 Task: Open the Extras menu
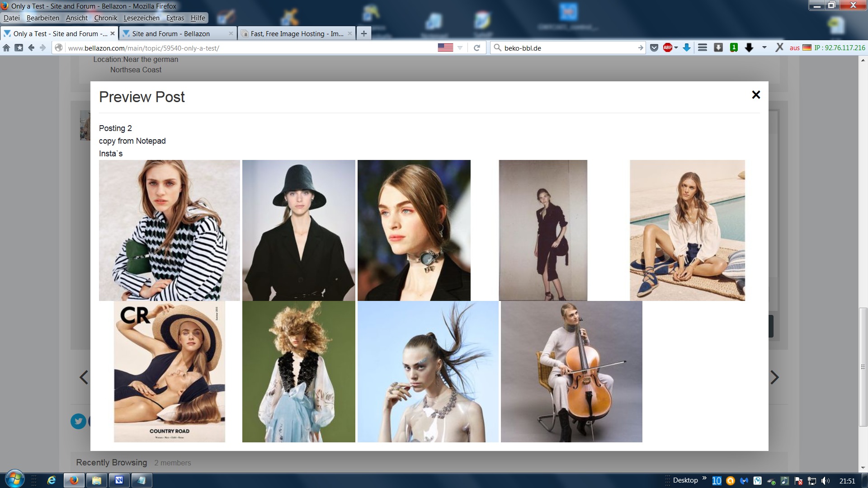tap(175, 18)
